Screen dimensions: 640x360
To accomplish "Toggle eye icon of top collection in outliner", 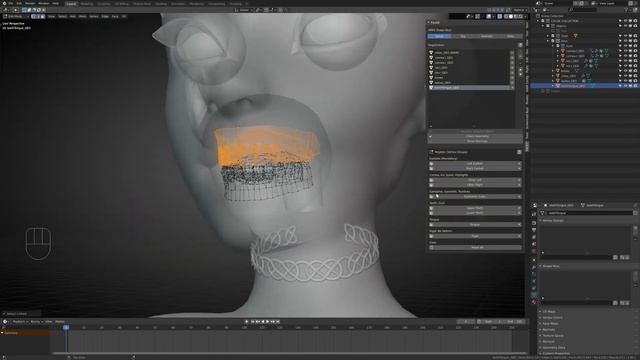I will 625,21.
